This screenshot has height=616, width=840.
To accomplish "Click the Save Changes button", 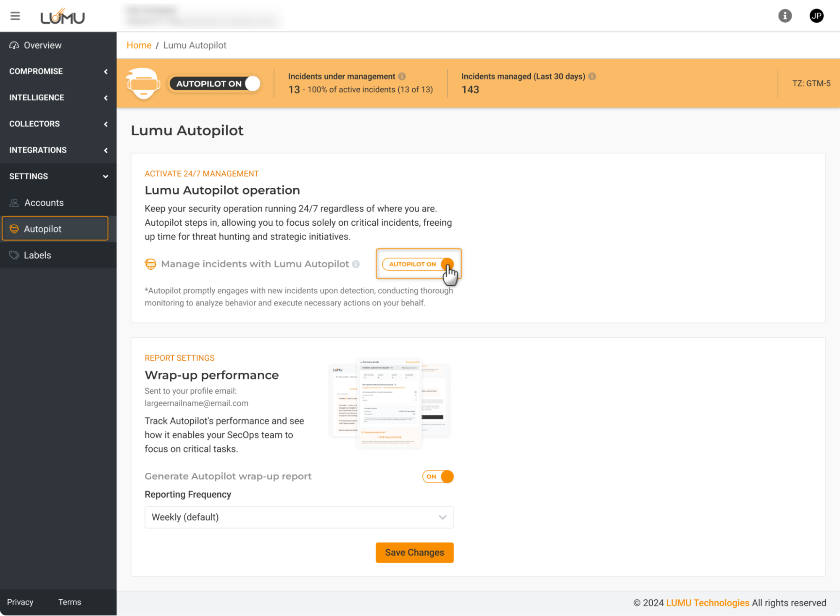I will pos(414,553).
